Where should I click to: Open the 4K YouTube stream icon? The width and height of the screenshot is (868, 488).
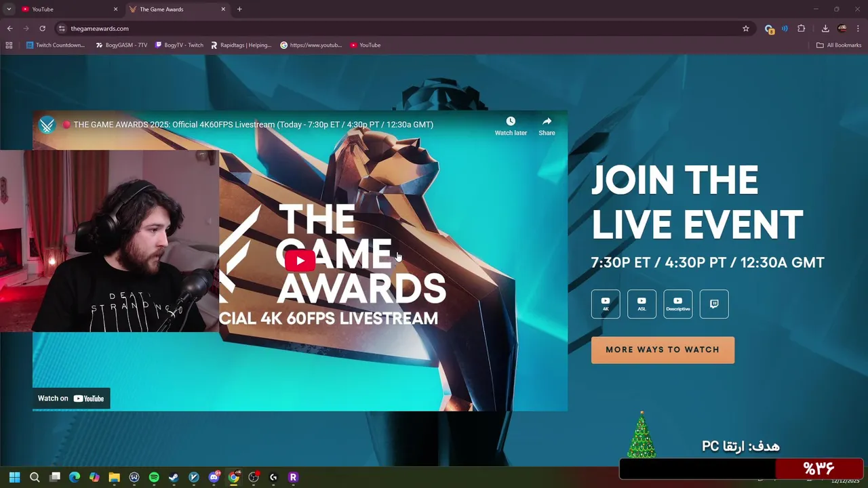tap(606, 304)
